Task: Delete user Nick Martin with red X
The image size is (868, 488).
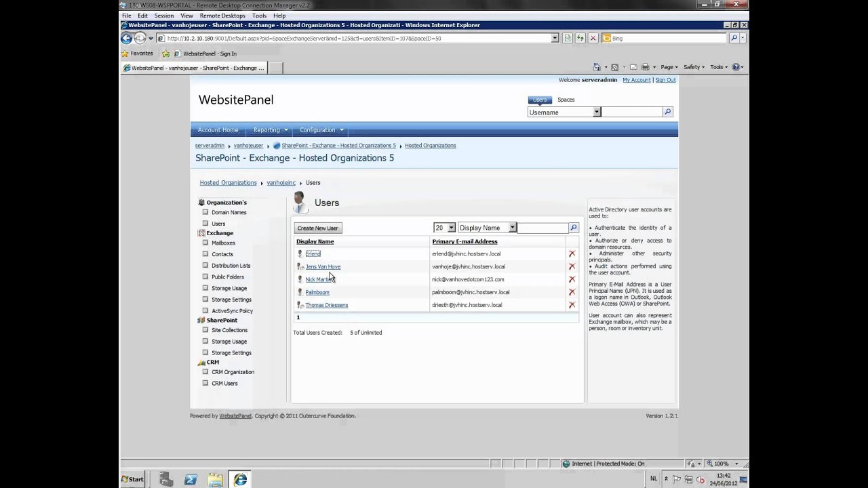Action: click(x=572, y=279)
